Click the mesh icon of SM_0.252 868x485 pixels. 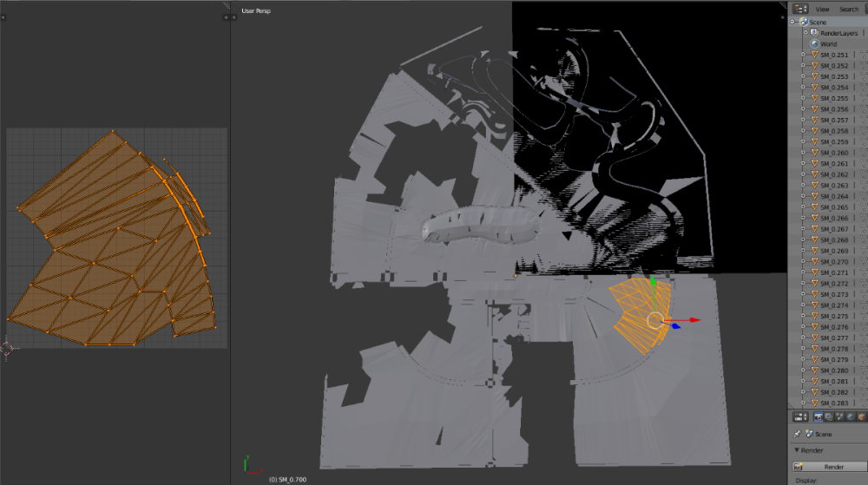tap(814, 65)
